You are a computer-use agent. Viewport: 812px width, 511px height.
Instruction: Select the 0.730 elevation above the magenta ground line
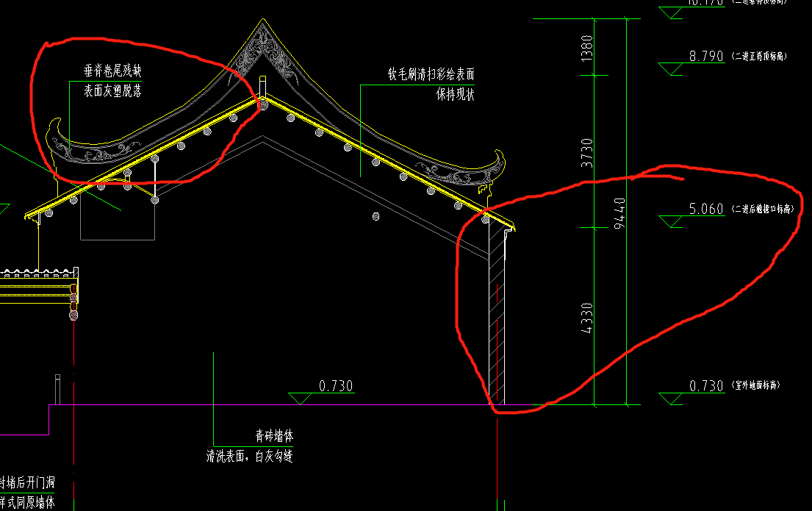(336, 385)
